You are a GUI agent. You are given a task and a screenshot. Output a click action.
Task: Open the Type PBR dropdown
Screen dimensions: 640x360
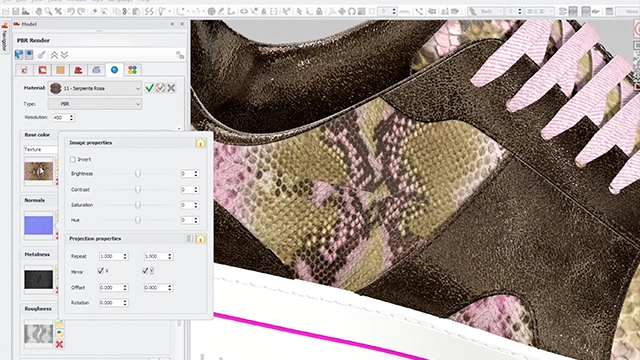(x=95, y=104)
